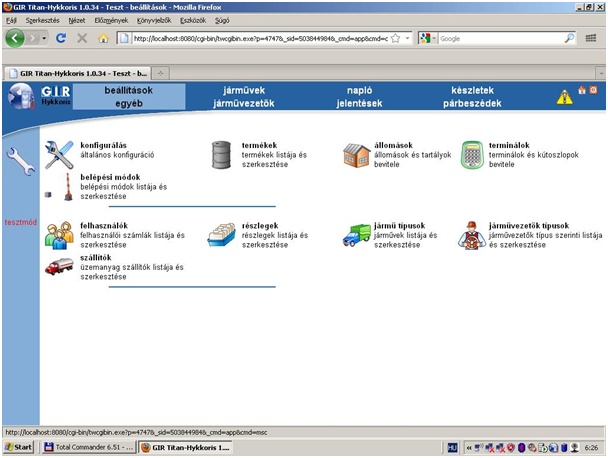The width and height of the screenshot is (608, 458).
Task: Click the small home icon in header
Action: coord(582,90)
